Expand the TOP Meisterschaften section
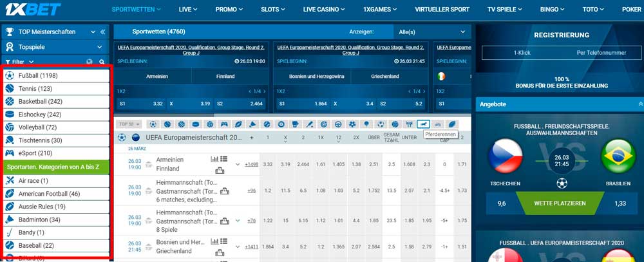 [93, 32]
